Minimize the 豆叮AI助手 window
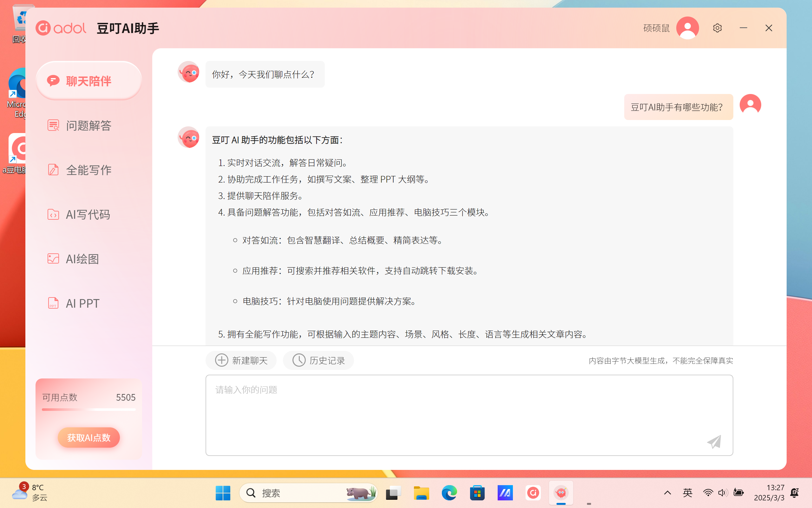 tap(743, 28)
